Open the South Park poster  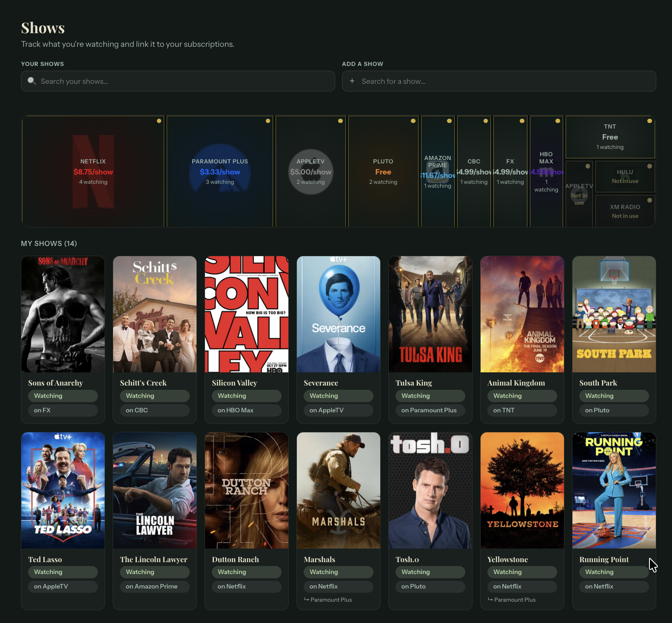point(614,314)
